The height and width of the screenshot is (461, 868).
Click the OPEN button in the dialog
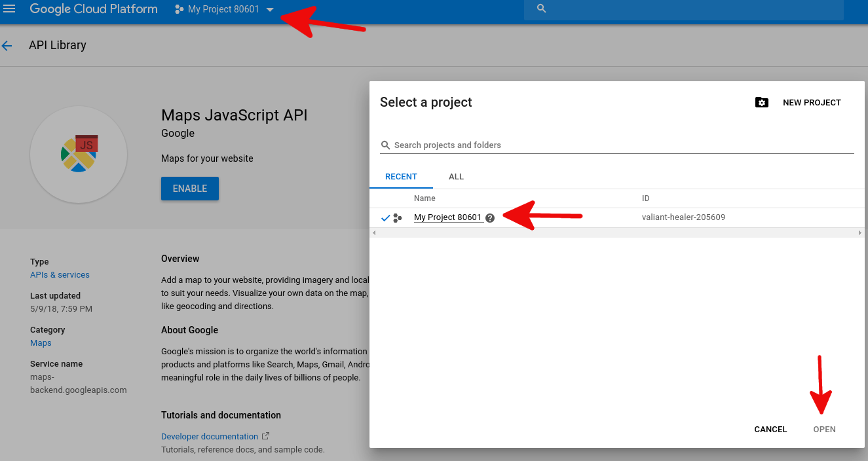tap(824, 430)
